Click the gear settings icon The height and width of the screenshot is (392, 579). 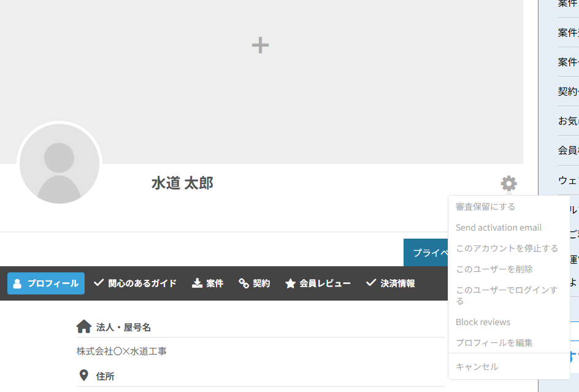pos(508,183)
